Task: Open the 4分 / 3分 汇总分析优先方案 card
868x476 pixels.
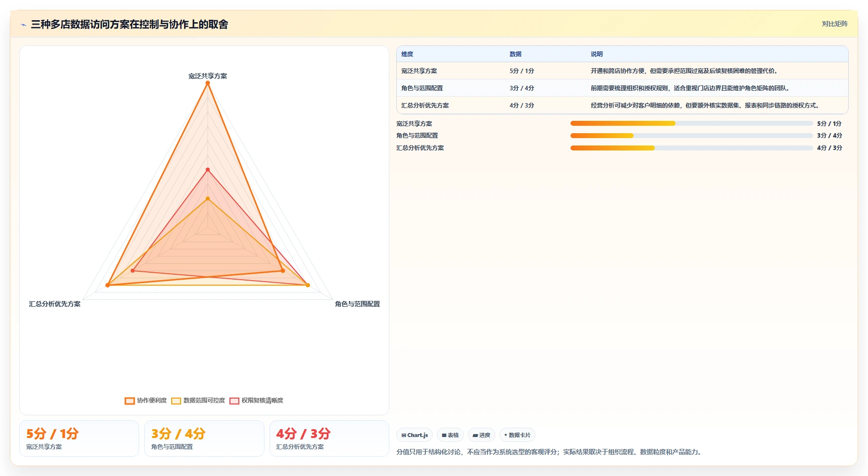Action: coord(329,439)
